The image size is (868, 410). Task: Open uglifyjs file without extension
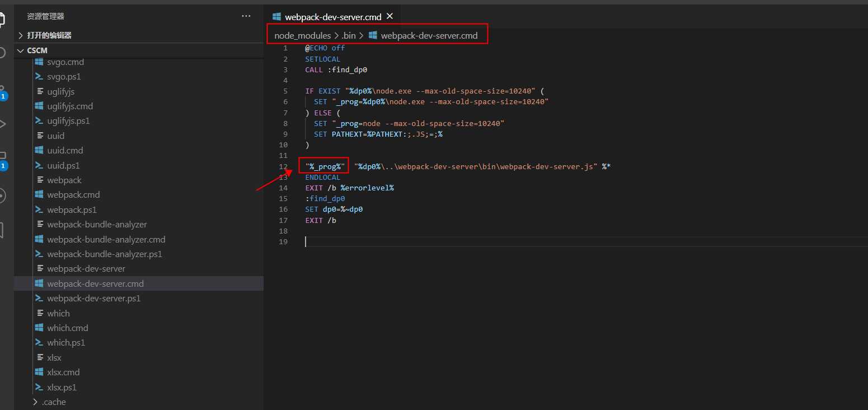tap(61, 91)
